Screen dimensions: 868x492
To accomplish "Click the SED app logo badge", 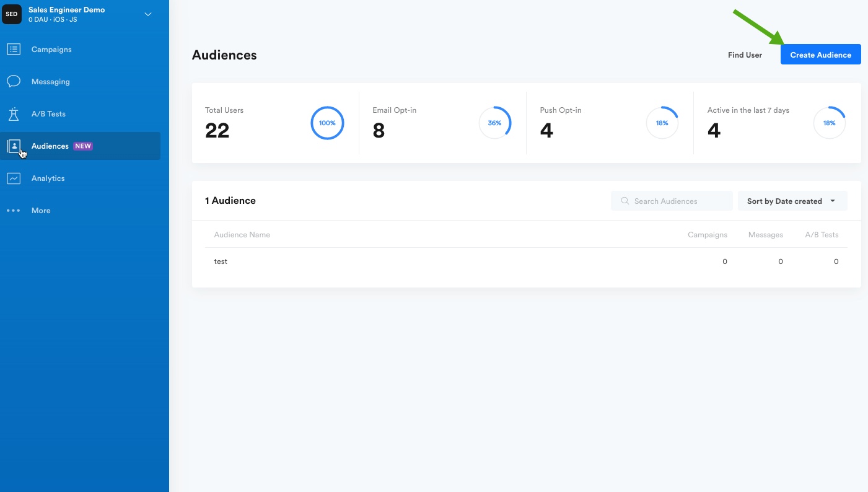I will coord(12,14).
